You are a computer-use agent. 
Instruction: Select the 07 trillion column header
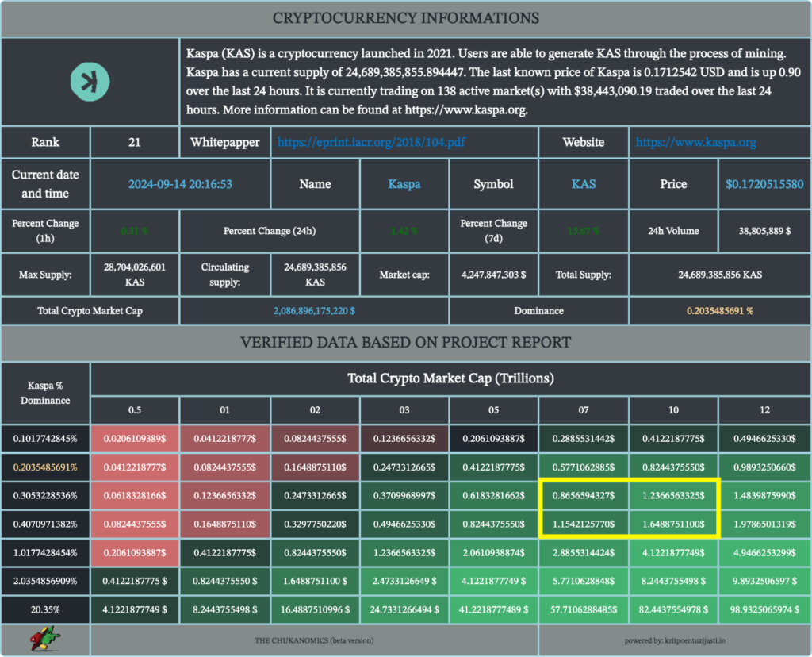584,409
